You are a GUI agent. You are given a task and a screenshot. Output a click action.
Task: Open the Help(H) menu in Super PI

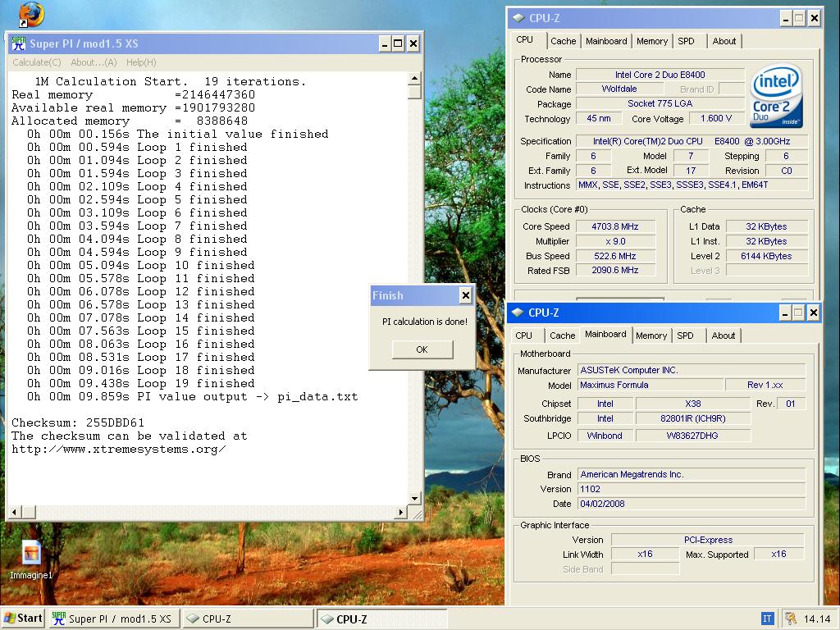point(141,62)
